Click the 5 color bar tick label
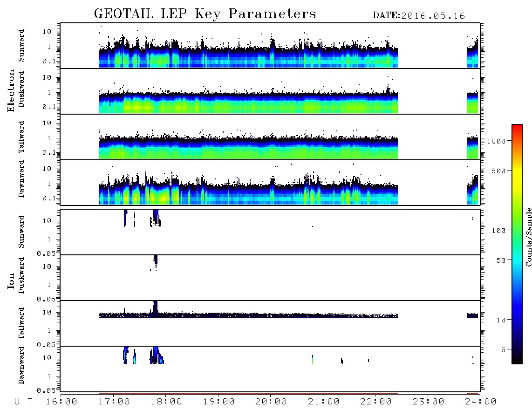This screenshot has width=532, height=410. [504, 350]
